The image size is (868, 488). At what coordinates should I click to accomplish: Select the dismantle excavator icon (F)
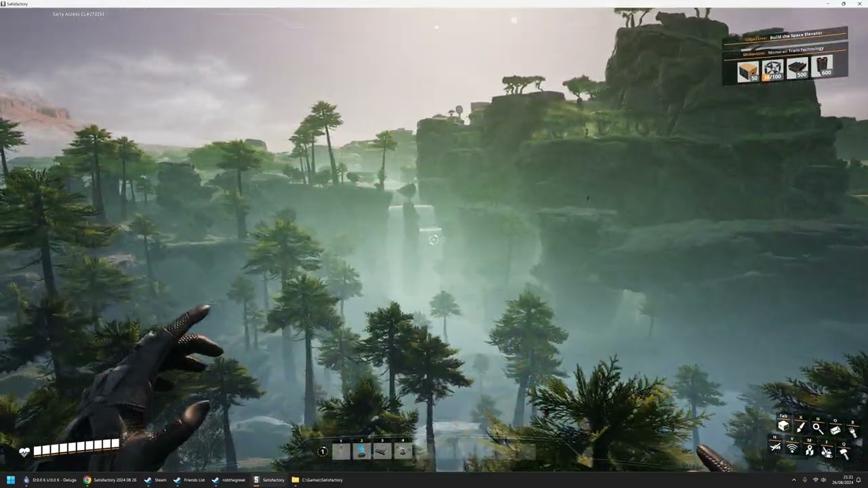point(827,451)
